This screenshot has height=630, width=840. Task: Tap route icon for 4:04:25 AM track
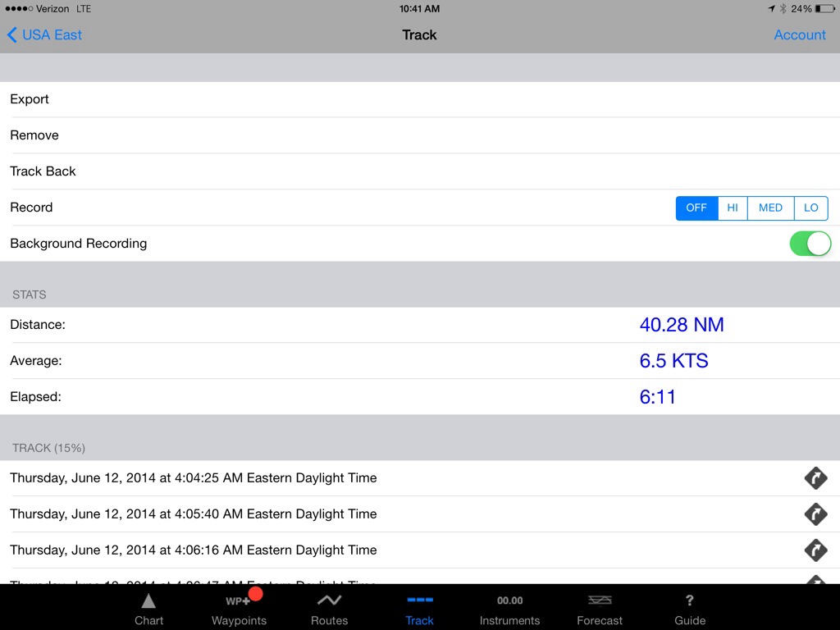[x=815, y=478]
